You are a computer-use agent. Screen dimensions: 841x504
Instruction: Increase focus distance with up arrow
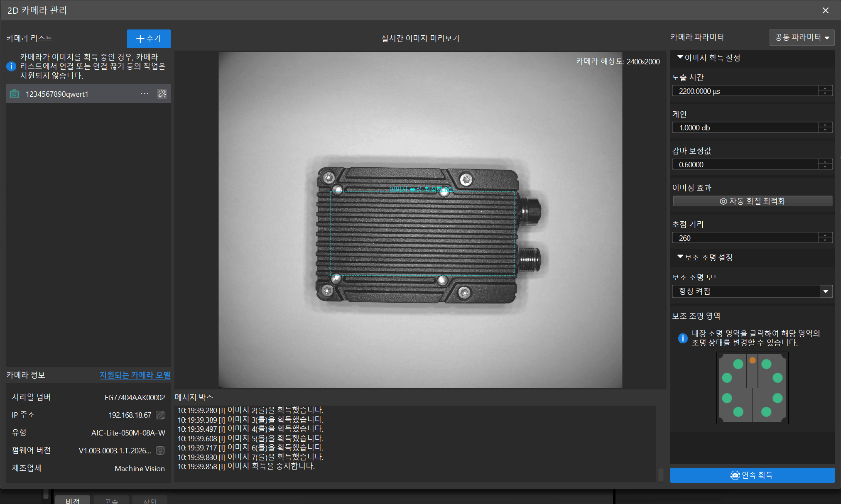825,235
